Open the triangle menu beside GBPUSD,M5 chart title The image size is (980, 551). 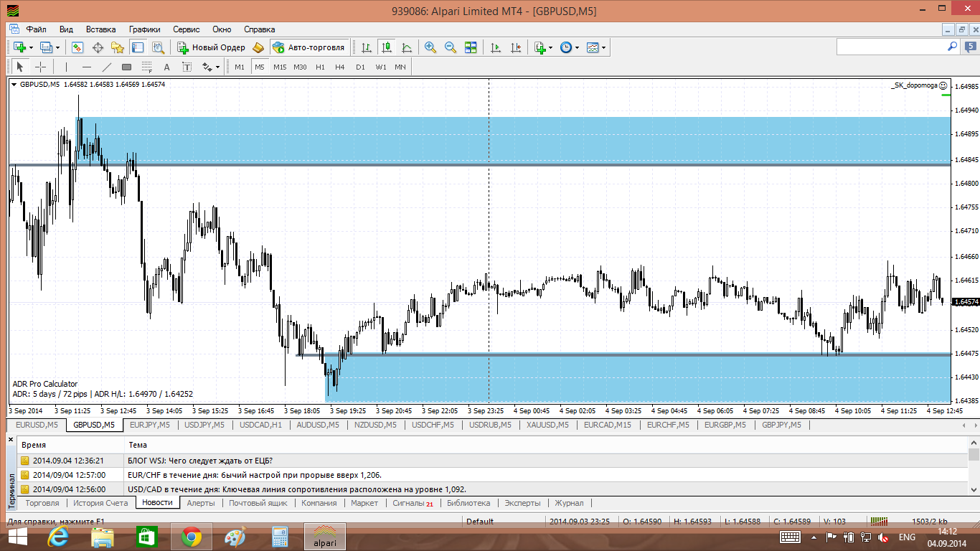coord(14,85)
